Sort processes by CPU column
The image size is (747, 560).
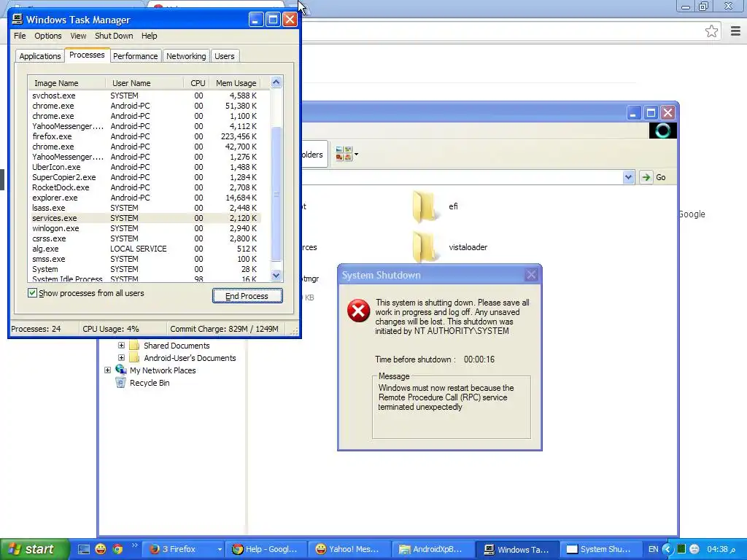[196, 83]
